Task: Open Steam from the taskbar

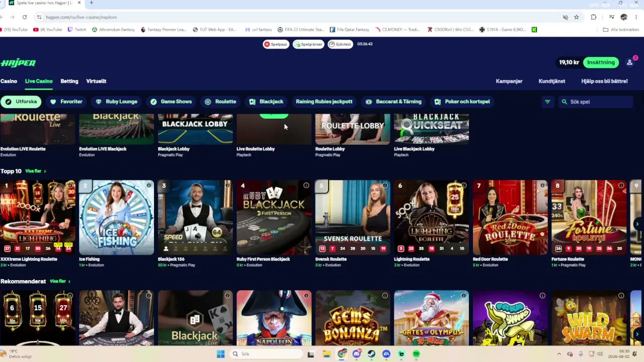Action: (x=371, y=354)
